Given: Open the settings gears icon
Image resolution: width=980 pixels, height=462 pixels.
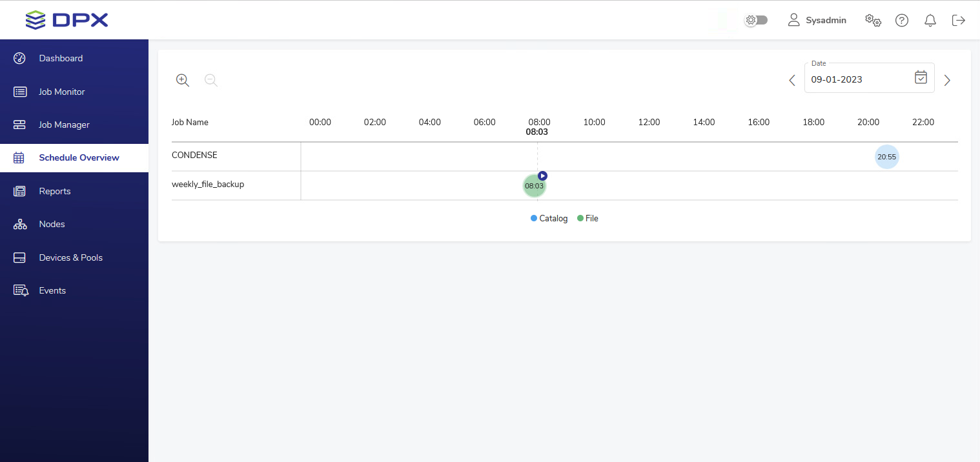Looking at the screenshot, I should [x=873, y=21].
